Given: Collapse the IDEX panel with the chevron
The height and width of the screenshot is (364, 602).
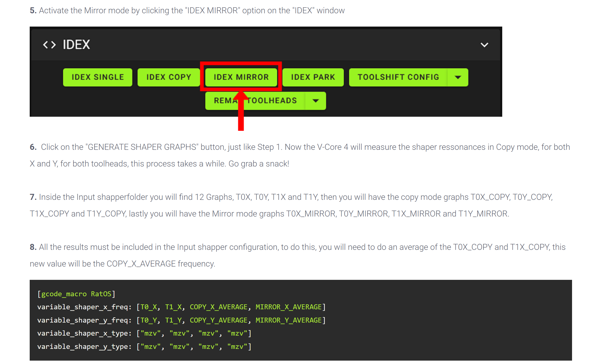Looking at the screenshot, I should [x=484, y=45].
